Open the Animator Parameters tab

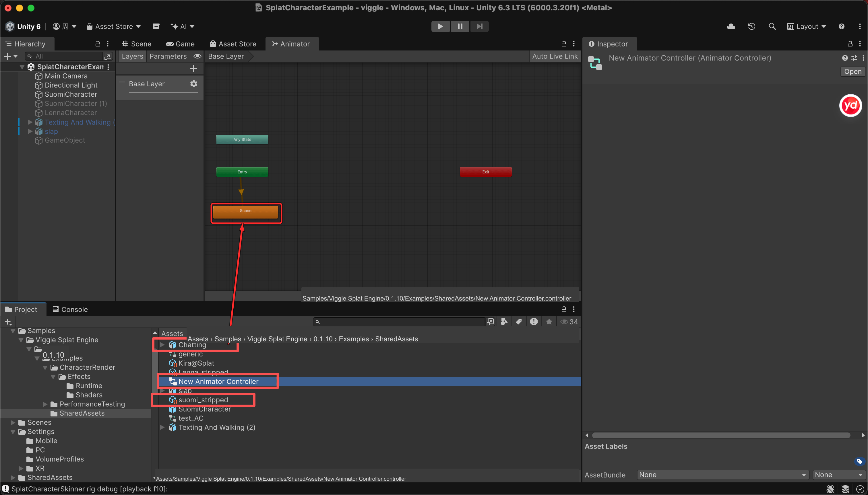(168, 56)
